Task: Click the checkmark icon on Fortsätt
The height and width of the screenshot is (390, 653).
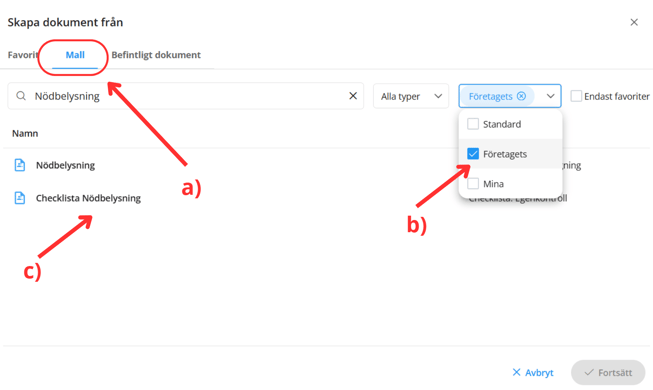Action: pos(589,372)
